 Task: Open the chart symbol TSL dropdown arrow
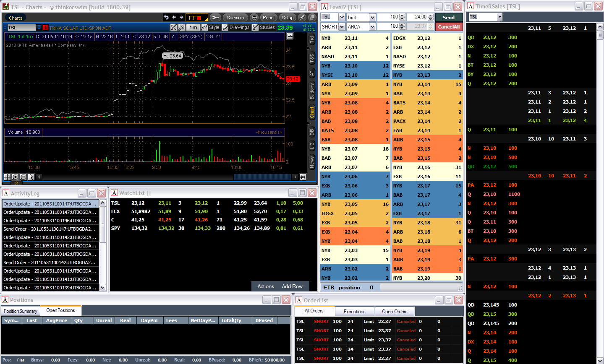39,28
